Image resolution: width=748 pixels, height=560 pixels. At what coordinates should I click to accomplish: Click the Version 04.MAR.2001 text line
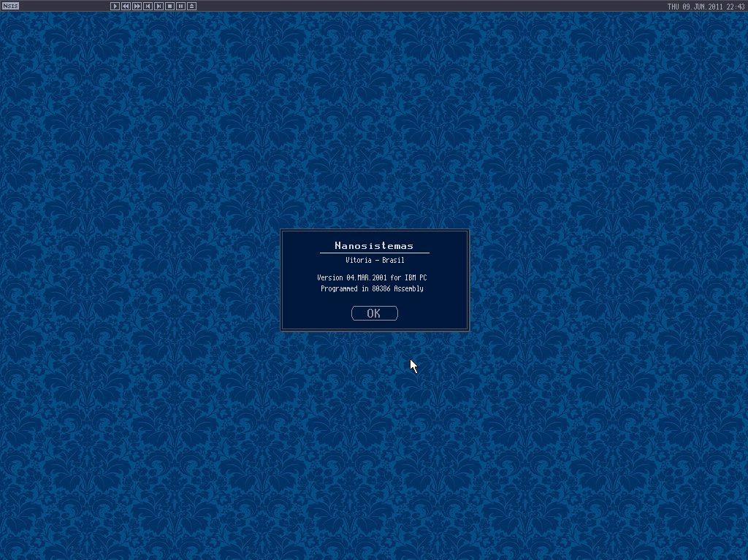372,278
